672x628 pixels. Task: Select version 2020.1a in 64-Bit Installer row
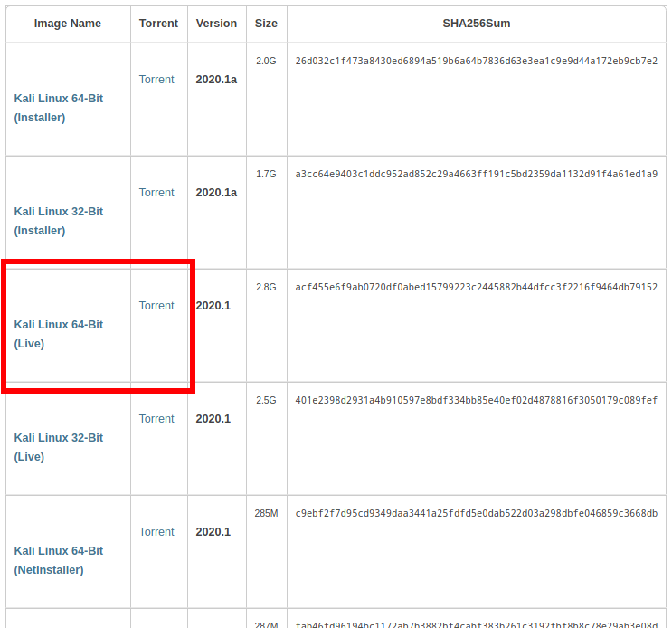point(216,80)
